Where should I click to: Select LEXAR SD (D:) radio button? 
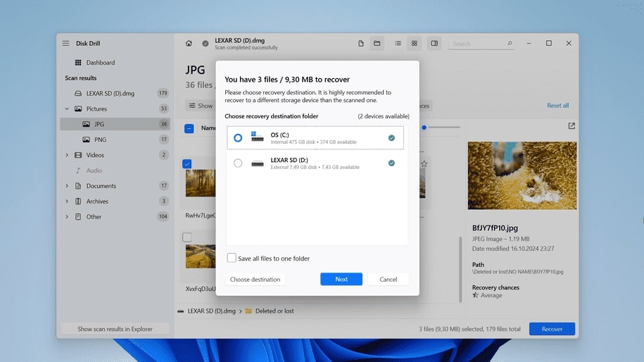coord(238,163)
